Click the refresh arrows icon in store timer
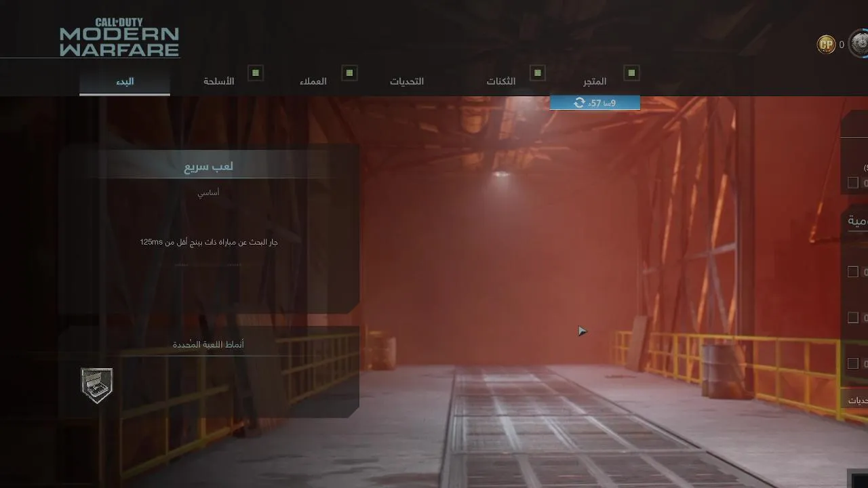Image resolution: width=868 pixels, height=488 pixels. [x=579, y=102]
